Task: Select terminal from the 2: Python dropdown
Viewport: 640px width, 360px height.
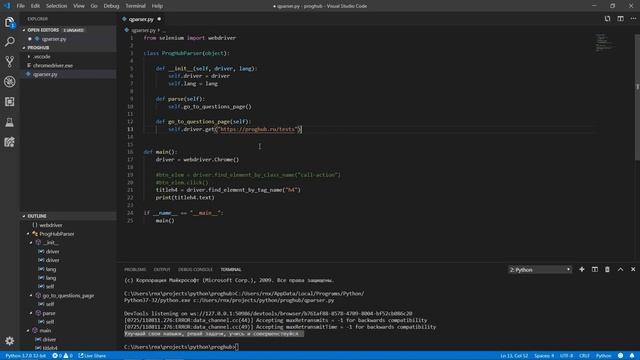Action: 540,269
